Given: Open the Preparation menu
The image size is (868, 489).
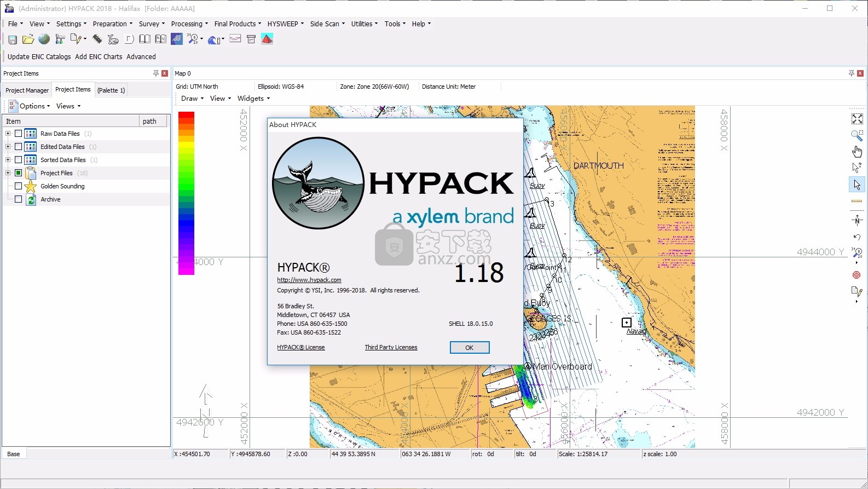Looking at the screenshot, I should tap(113, 24).
